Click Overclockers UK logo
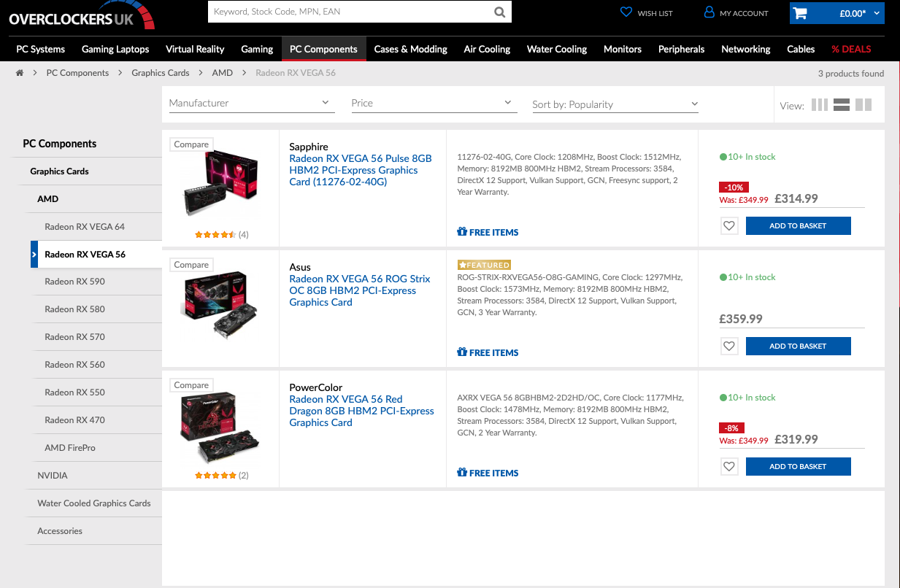Screen dimensions: 900x588 pos(82,16)
